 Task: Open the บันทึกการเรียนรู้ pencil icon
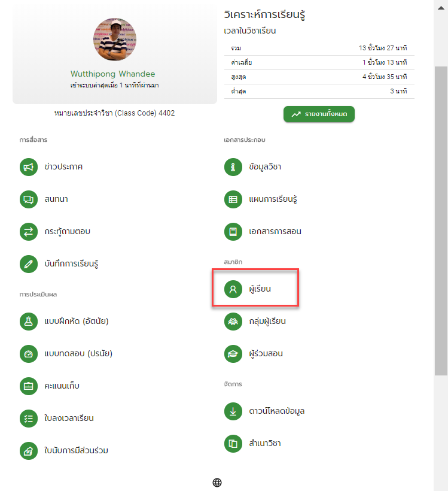pyautogui.click(x=29, y=264)
